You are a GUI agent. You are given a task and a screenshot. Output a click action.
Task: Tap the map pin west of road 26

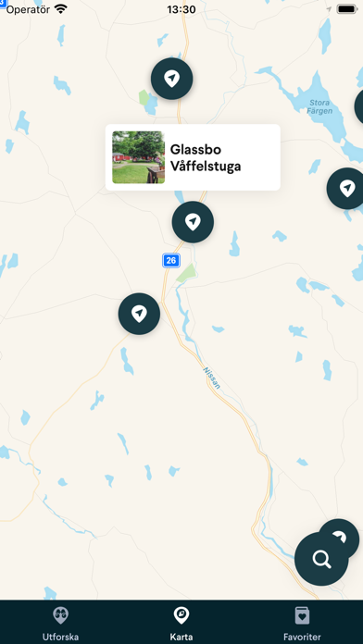tap(139, 314)
